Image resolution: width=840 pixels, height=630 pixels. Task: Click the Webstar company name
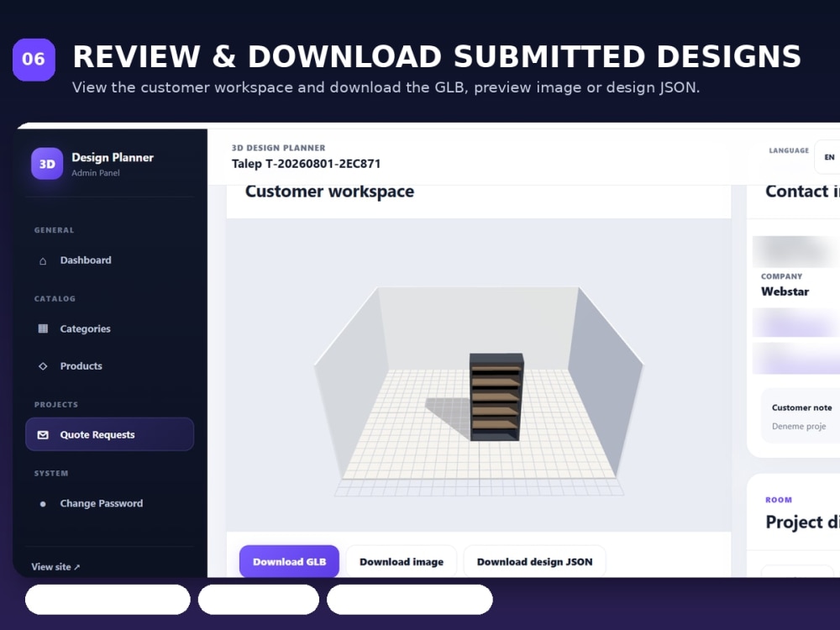pos(785,291)
